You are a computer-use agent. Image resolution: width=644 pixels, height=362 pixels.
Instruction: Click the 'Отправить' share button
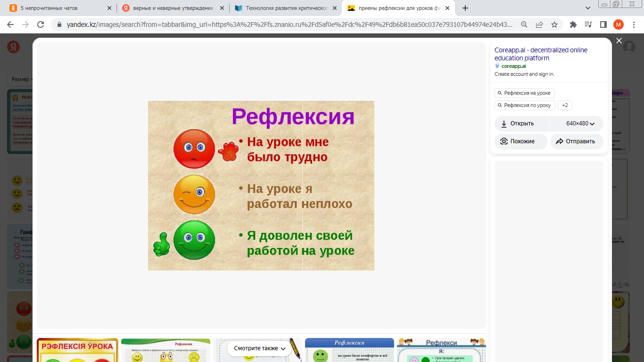(x=577, y=141)
